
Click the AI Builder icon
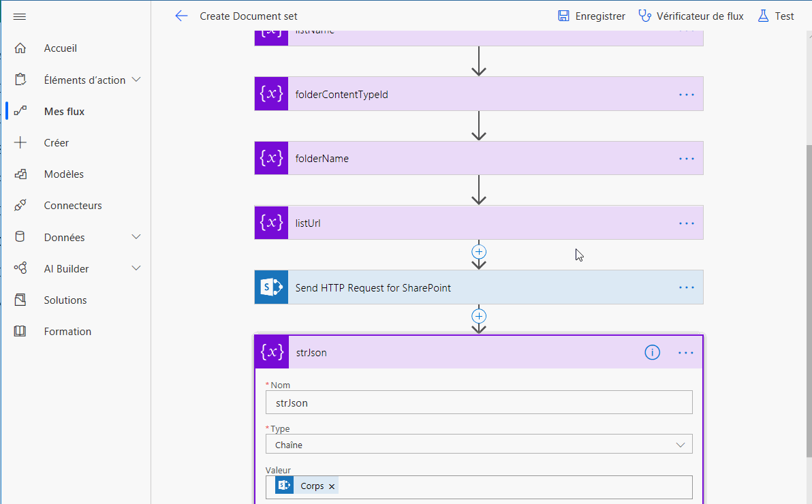pyautogui.click(x=20, y=268)
